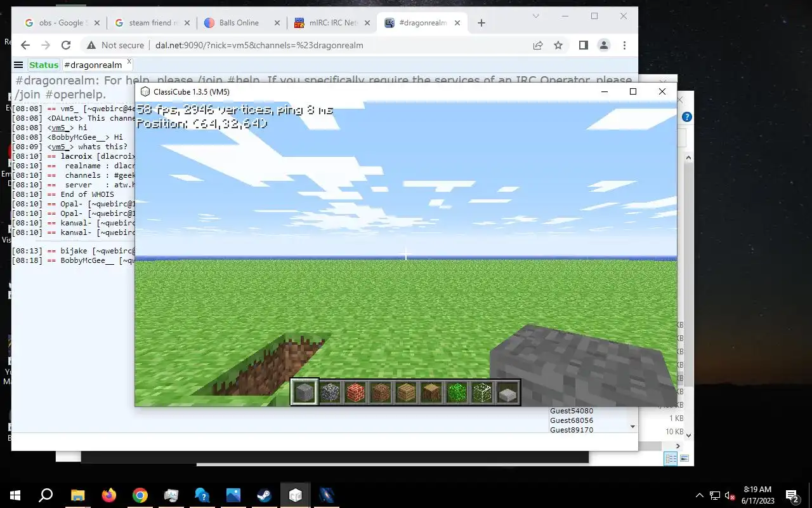
Task: Click the help icon in File Explorer
Action: pos(686,117)
